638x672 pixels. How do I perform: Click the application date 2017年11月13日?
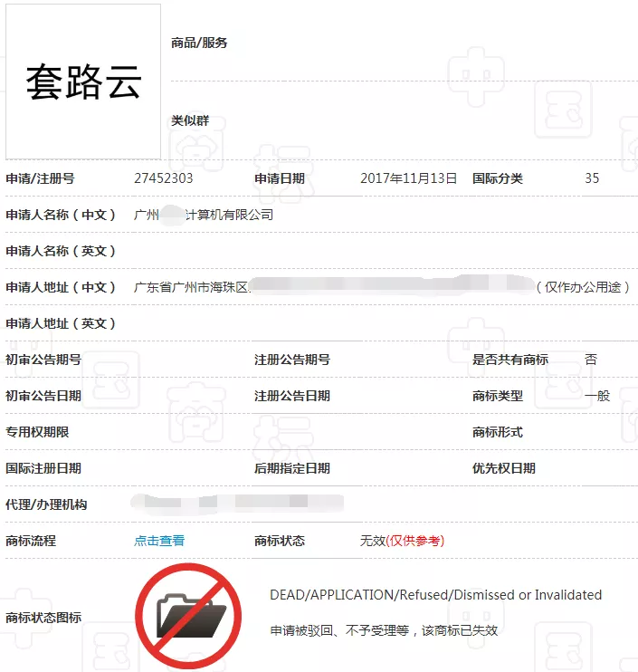coord(408,178)
